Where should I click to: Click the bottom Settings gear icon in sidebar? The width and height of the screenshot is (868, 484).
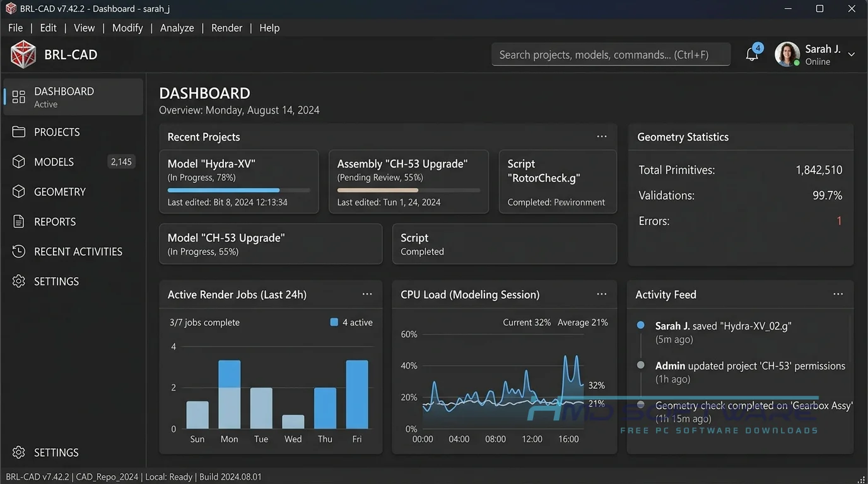pyautogui.click(x=19, y=452)
